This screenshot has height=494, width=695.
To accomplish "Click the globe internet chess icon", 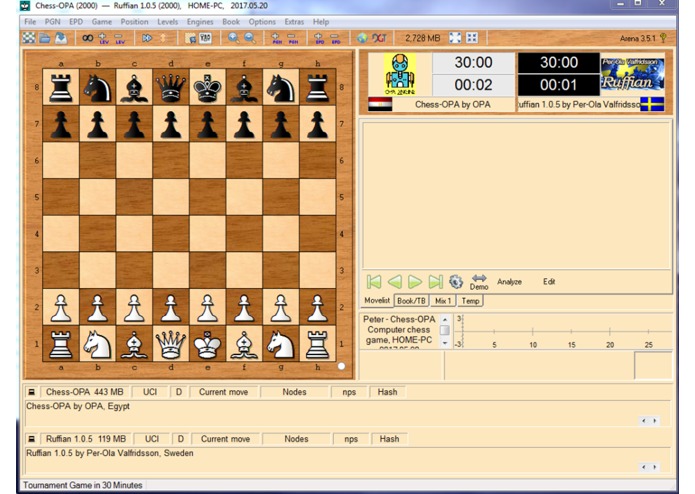I will pos(362,38).
